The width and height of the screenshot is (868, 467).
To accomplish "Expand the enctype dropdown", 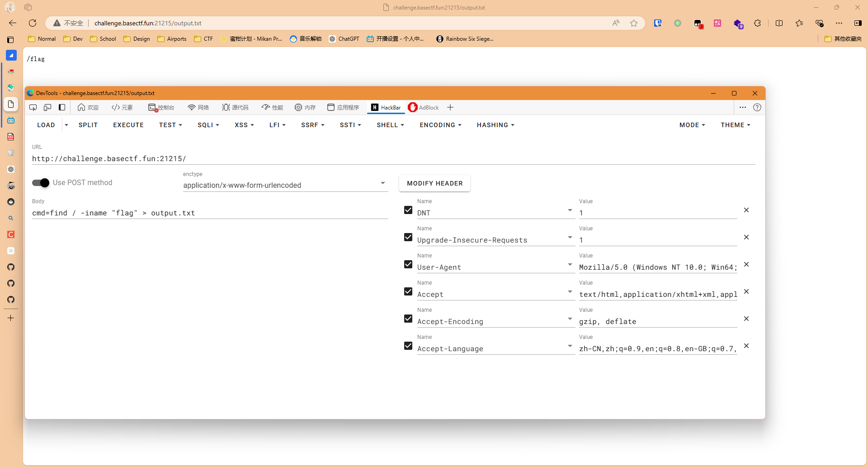I will (382, 183).
